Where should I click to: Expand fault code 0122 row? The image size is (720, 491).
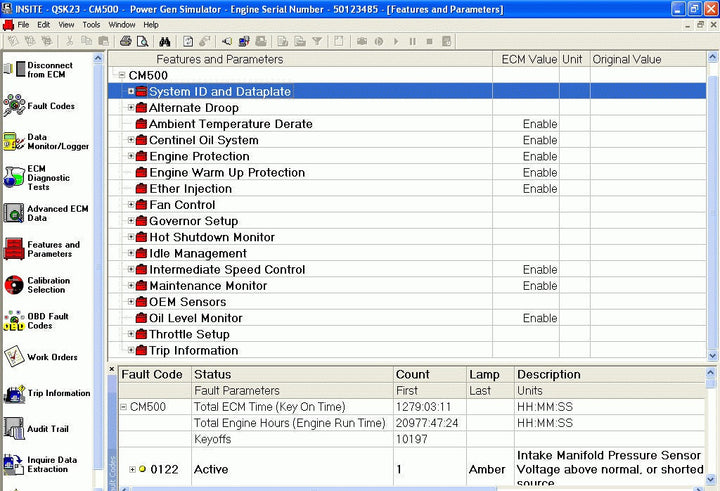[x=132, y=469]
